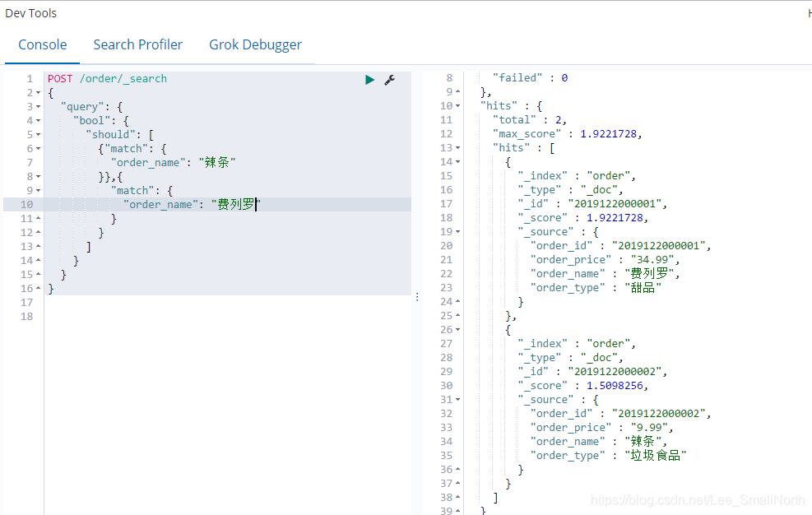Run the request with the green play icon

coord(369,80)
